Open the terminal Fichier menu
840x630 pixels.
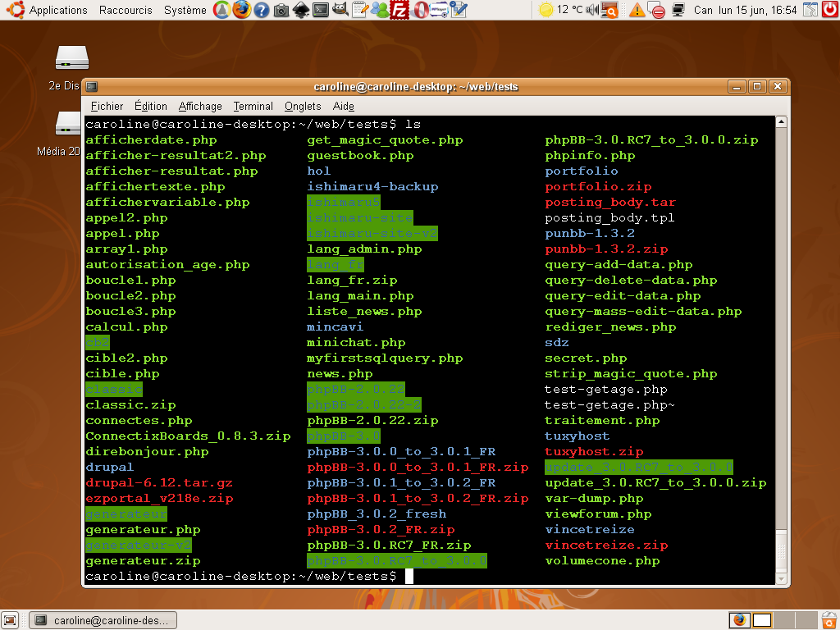107,106
